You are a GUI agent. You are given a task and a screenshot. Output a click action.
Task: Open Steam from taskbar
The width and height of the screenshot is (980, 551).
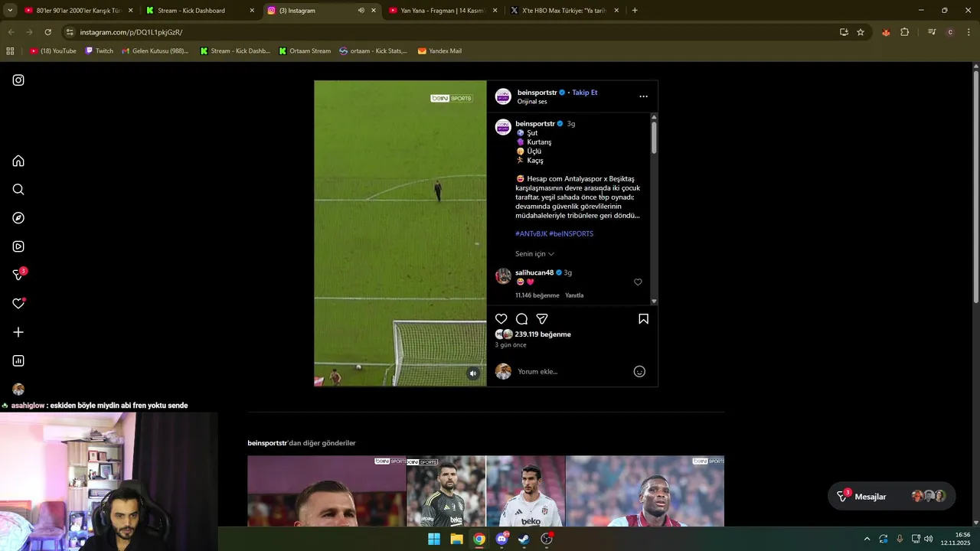pyautogui.click(x=524, y=539)
